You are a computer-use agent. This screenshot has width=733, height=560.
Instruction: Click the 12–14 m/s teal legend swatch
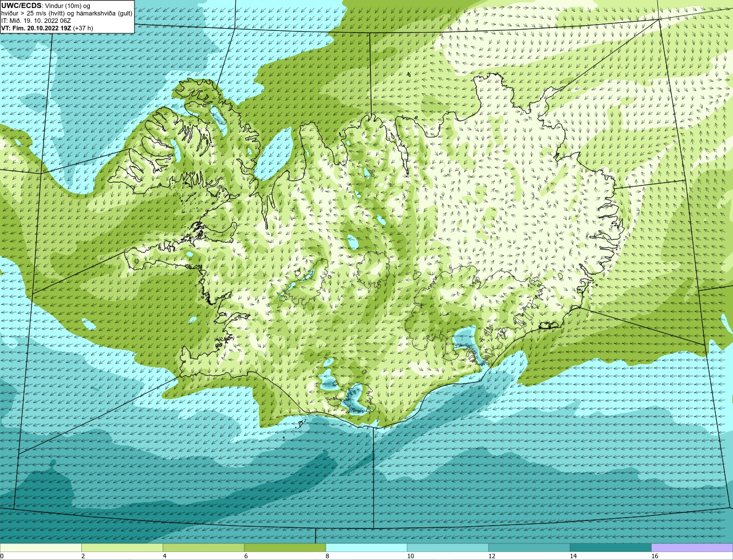(529, 547)
